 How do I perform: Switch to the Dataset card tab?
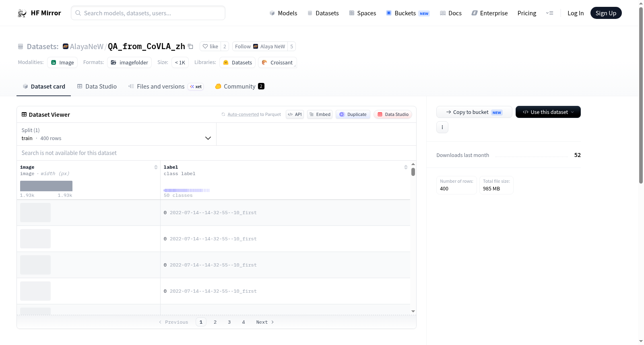(x=44, y=87)
